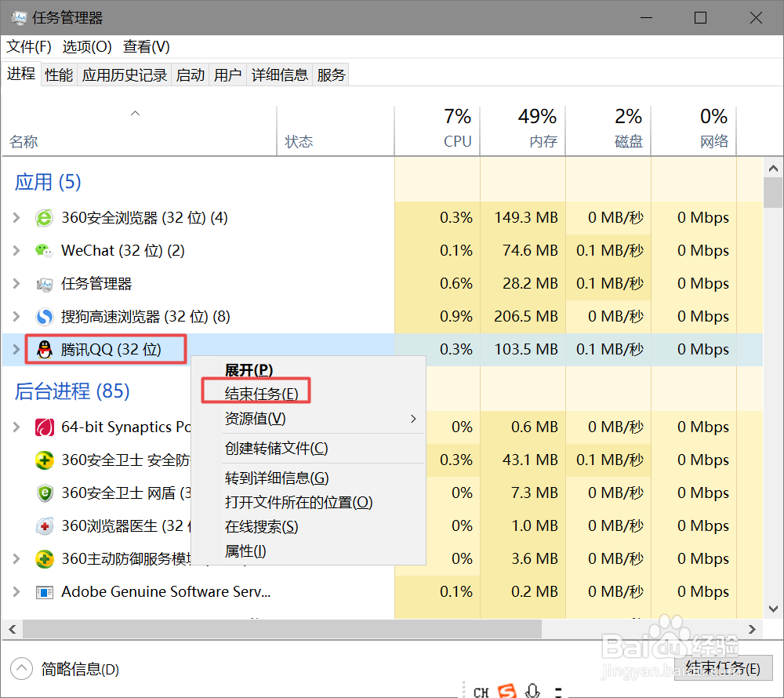Expand the 任务管理器 process group
This screenshot has width=784, height=698.
[16, 284]
